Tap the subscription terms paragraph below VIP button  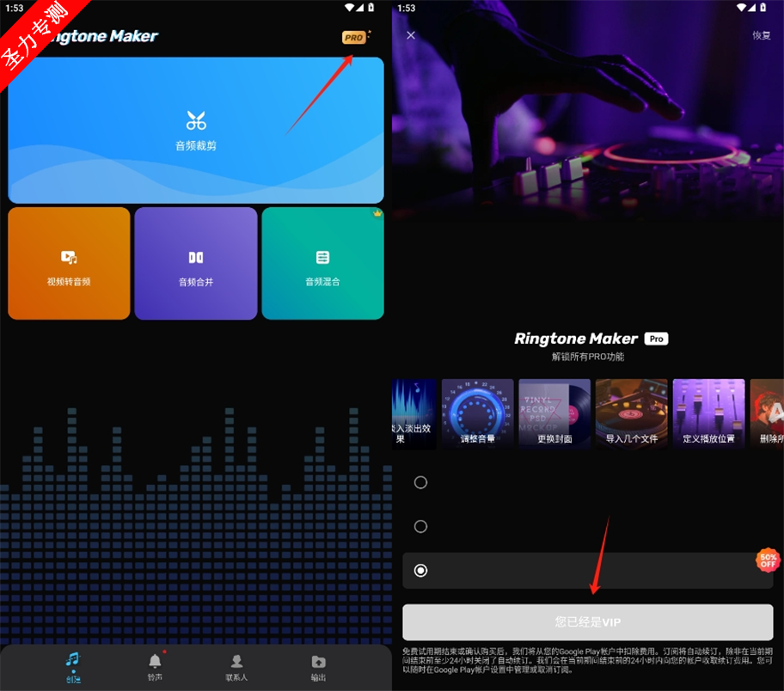(587, 661)
